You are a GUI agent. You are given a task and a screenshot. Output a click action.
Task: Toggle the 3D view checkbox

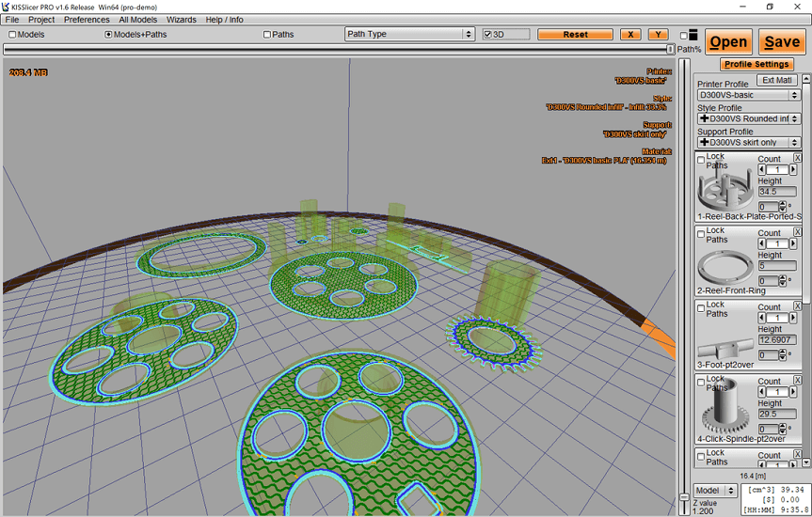point(487,35)
